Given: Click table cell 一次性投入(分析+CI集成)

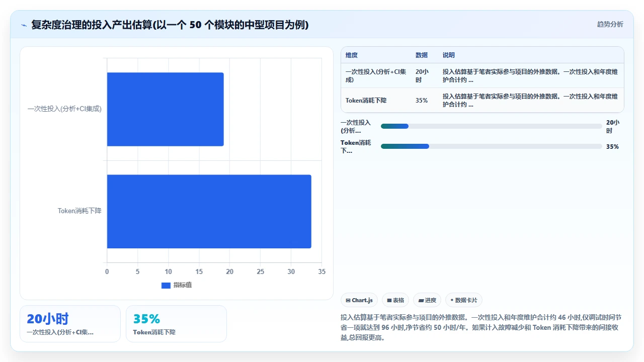Looking at the screenshot, I should [376, 76].
